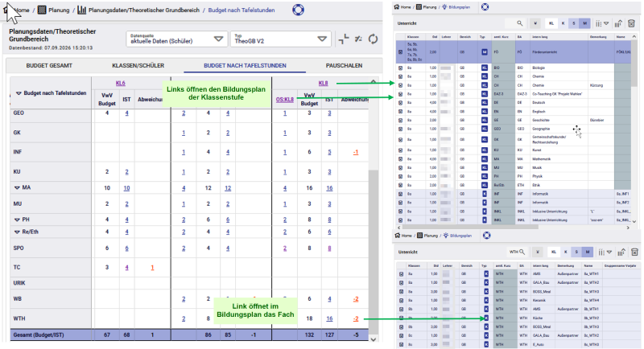Click the lifebuoy help icon in lower Bildungsplan window
The height and width of the screenshot is (349, 644).
pyautogui.click(x=487, y=236)
